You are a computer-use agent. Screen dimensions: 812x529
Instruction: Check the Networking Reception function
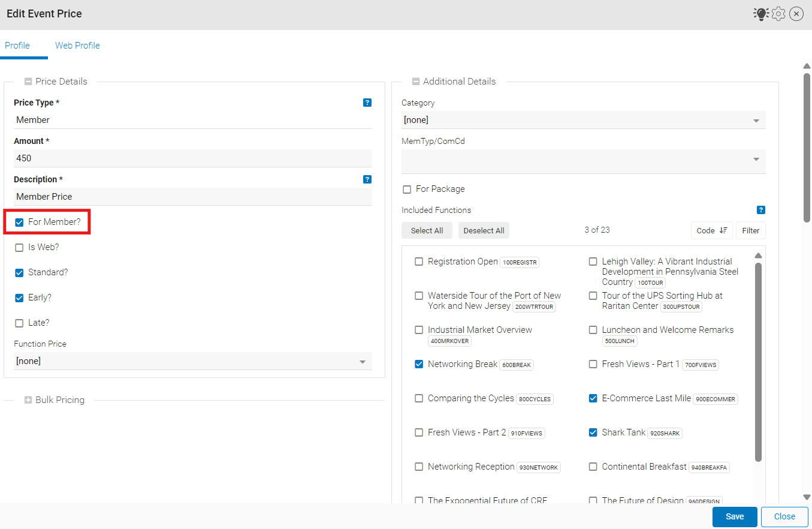[x=419, y=467]
